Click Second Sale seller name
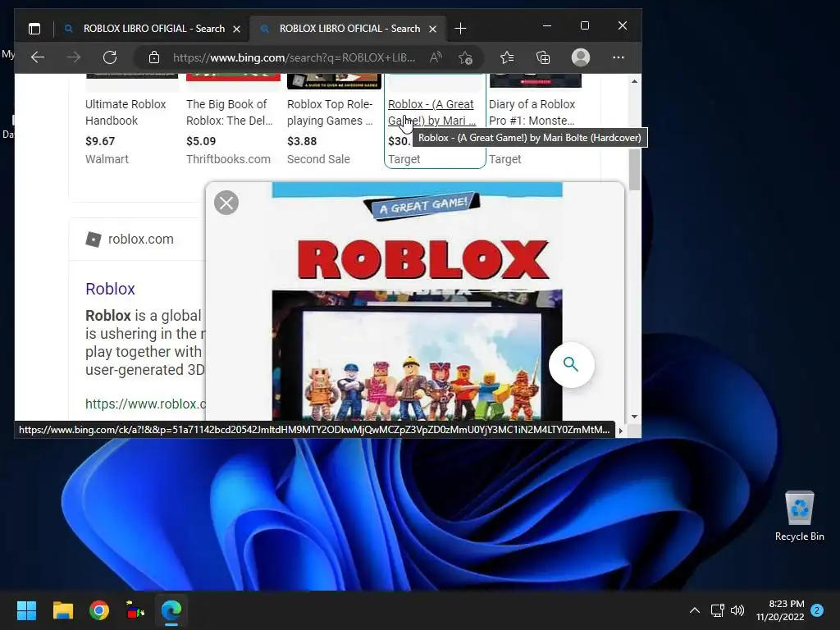The image size is (840, 630). (x=318, y=159)
